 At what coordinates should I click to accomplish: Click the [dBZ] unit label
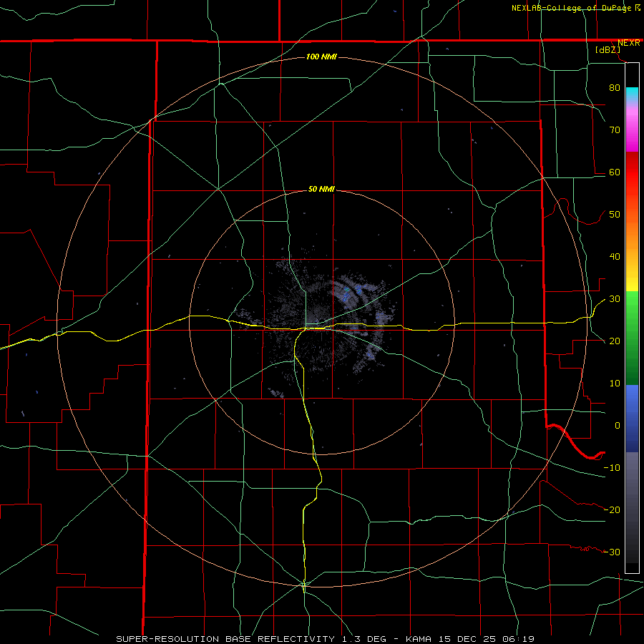[608, 50]
